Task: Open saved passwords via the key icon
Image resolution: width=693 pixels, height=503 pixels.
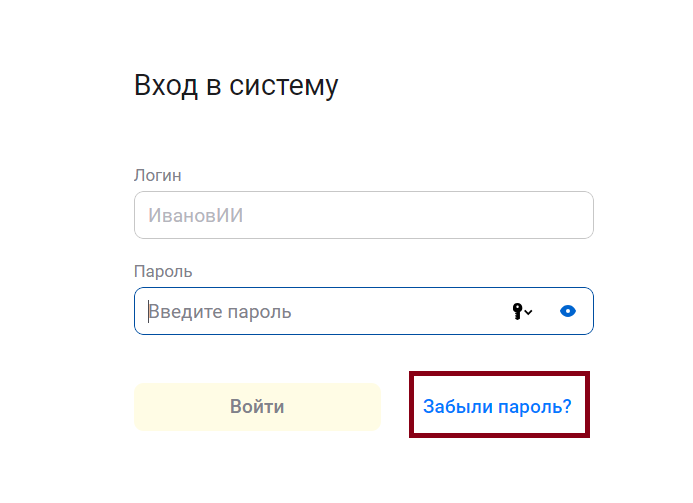Action: (518, 311)
